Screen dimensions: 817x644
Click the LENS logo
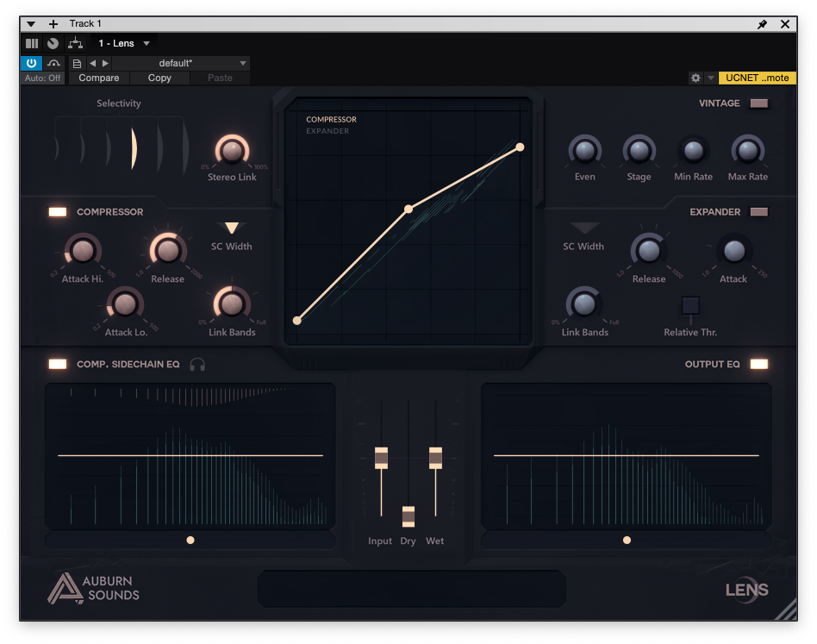tap(747, 590)
